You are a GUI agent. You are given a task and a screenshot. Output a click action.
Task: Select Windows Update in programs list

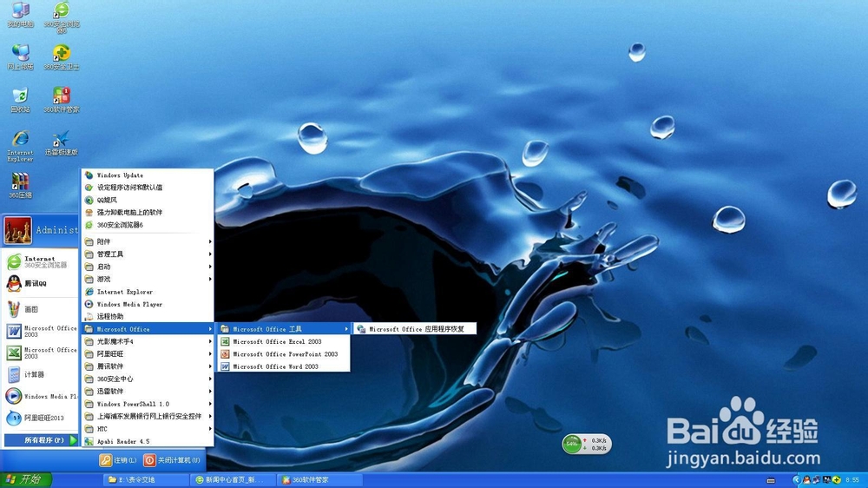(148, 175)
